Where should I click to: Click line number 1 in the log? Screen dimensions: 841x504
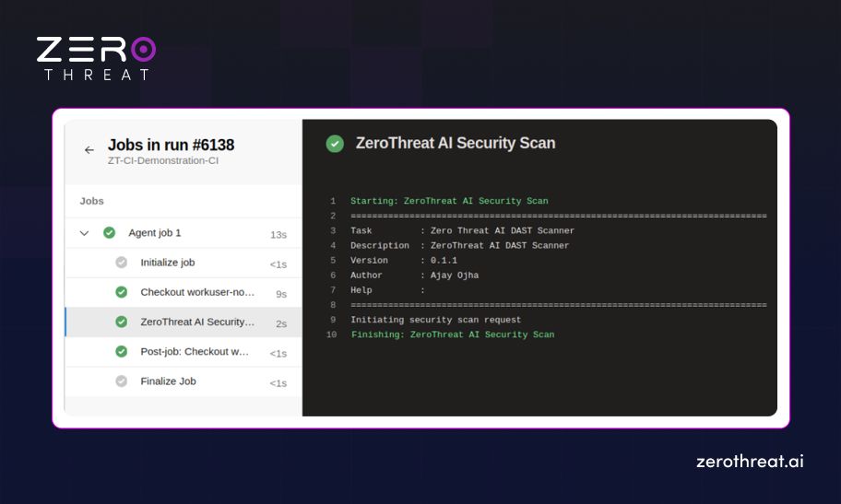point(333,201)
